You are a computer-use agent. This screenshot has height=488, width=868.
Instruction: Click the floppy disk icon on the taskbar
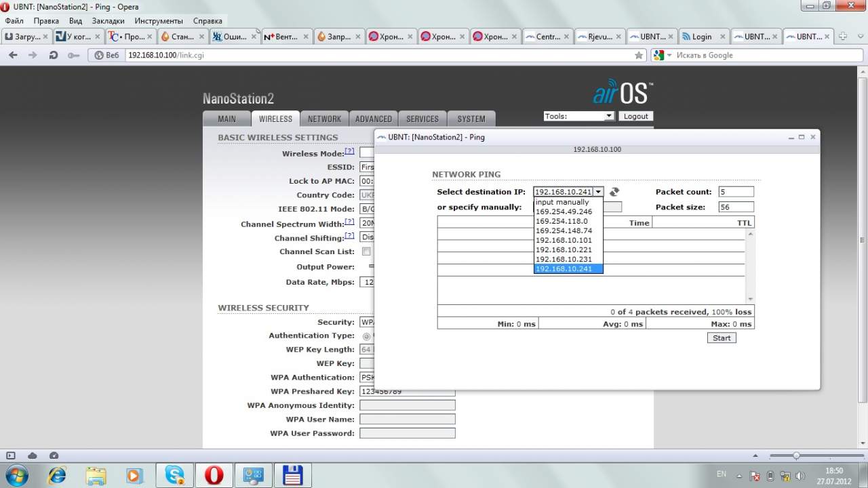(293, 475)
